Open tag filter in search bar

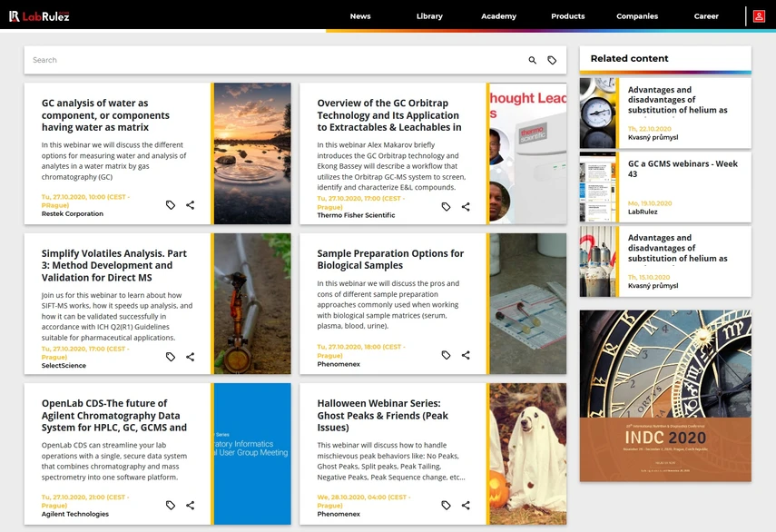(x=552, y=61)
